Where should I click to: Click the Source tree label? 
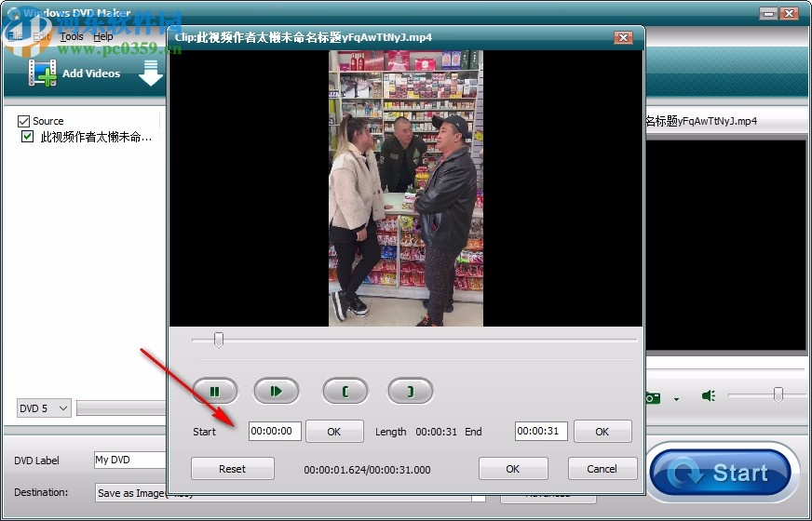click(x=48, y=121)
